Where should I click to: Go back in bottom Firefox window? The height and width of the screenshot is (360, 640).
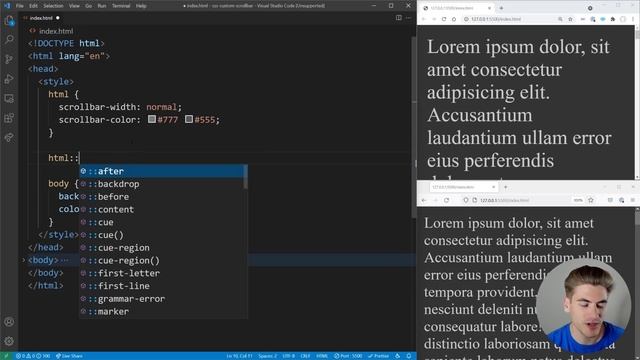click(x=424, y=200)
